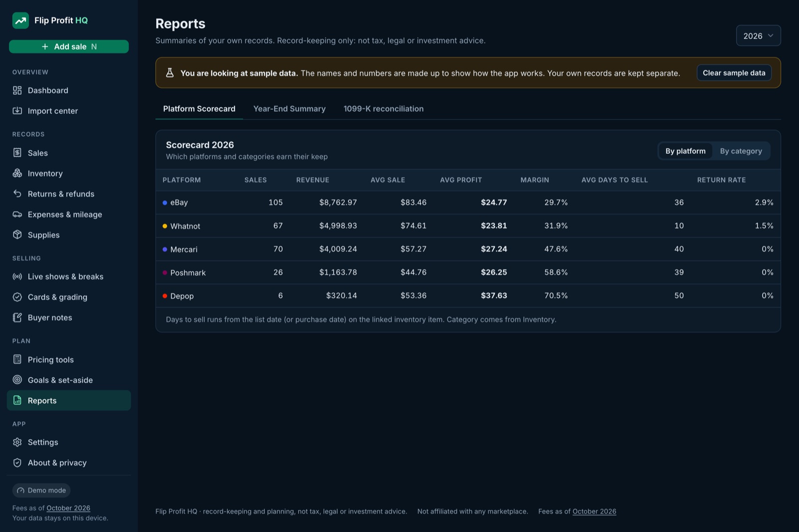This screenshot has width=799, height=532.
Task: Click the Settings gear icon
Action: (x=17, y=442)
